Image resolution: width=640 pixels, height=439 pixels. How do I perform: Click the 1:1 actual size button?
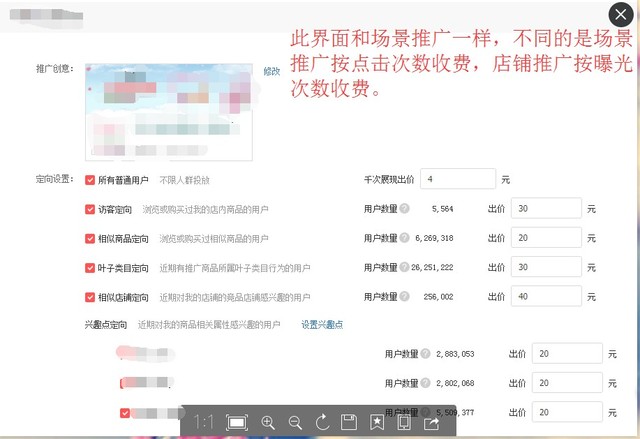tap(204, 422)
